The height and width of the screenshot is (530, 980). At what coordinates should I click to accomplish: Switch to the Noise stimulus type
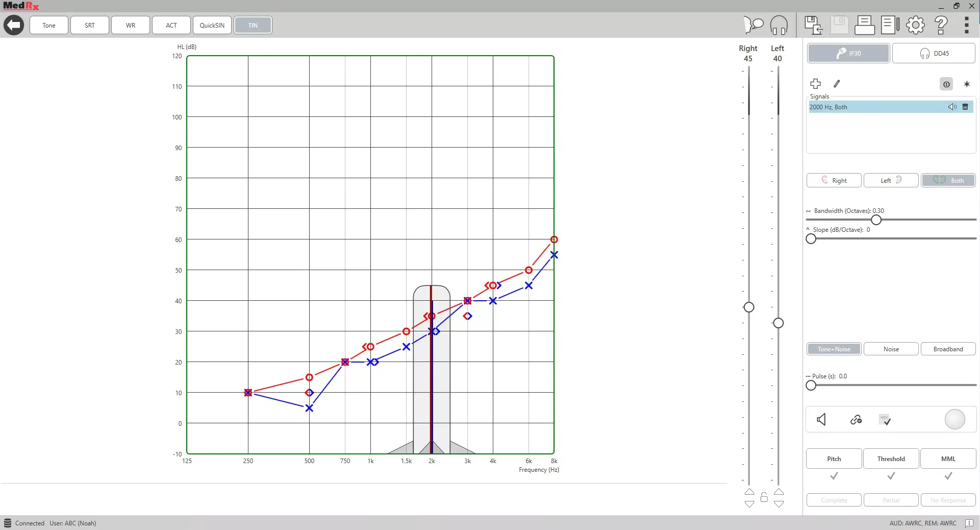point(891,349)
